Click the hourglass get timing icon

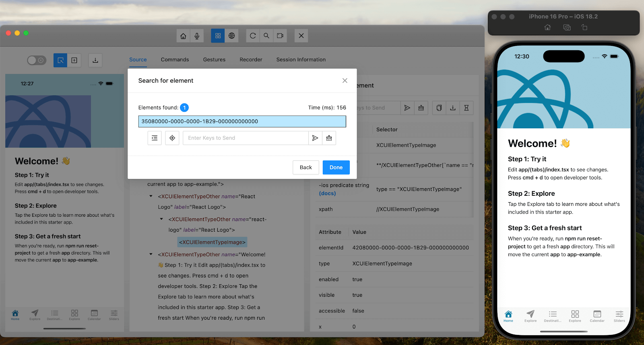point(466,108)
